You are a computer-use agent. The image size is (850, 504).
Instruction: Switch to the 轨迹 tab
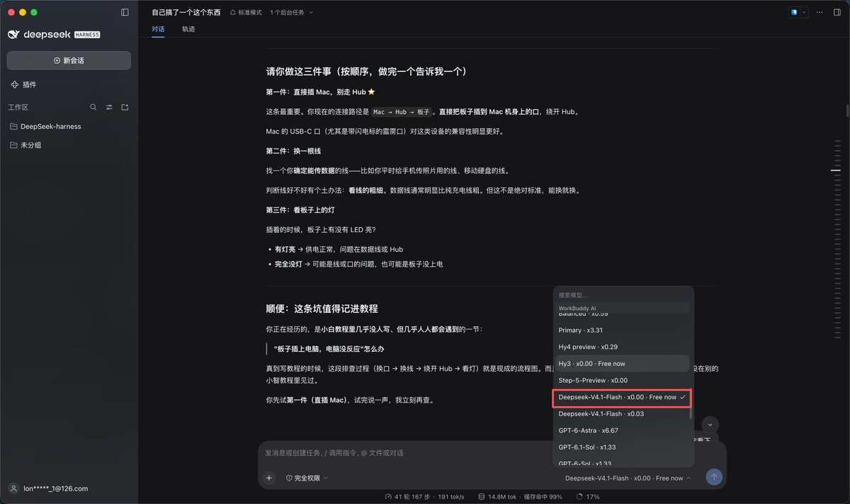pyautogui.click(x=188, y=29)
